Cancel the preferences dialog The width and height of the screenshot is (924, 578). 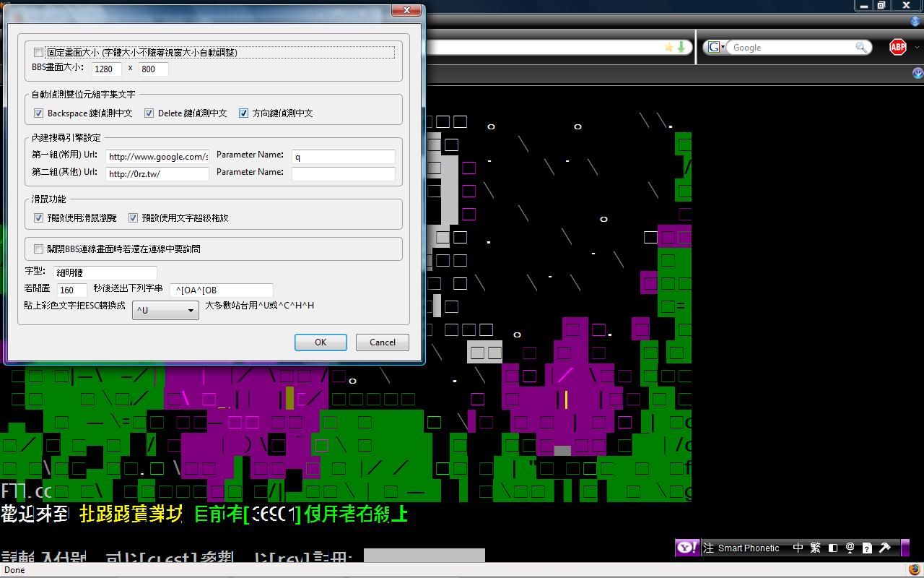[x=383, y=342]
